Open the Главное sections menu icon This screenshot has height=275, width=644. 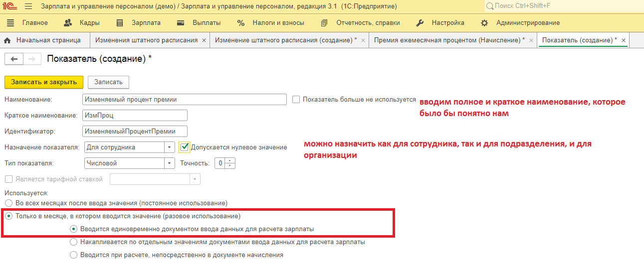tap(10, 23)
